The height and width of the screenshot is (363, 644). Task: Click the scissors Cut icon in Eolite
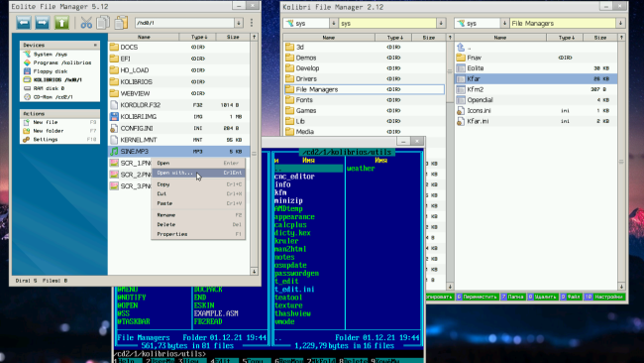[x=86, y=23]
